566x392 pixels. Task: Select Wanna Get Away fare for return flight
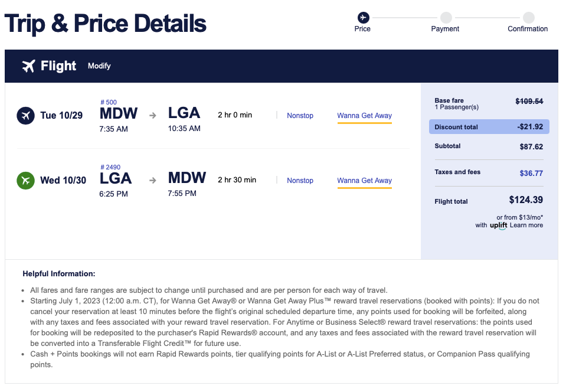(x=364, y=181)
